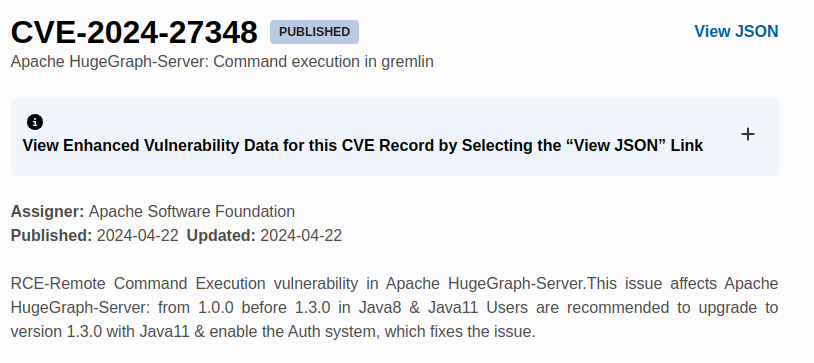Viewport: 814px width, 363px height.
Task: Click the View Enhanced Vulnerability Data banner title
Action: coord(362,145)
